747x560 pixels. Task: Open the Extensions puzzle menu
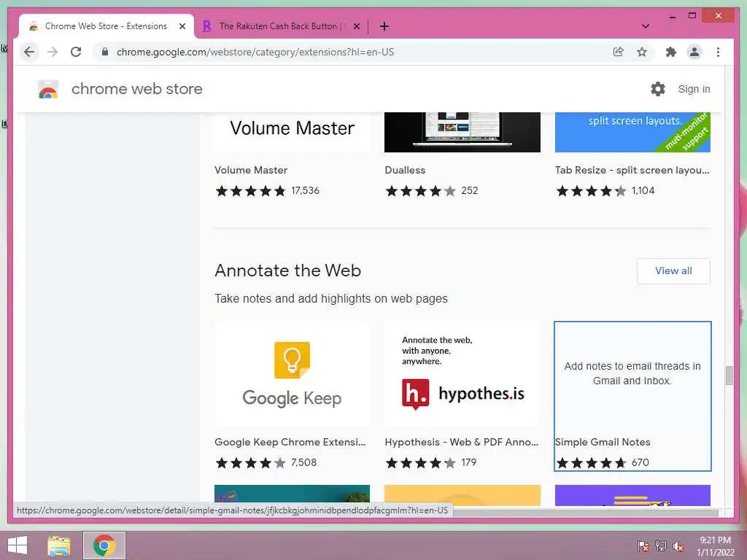(671, 52)
